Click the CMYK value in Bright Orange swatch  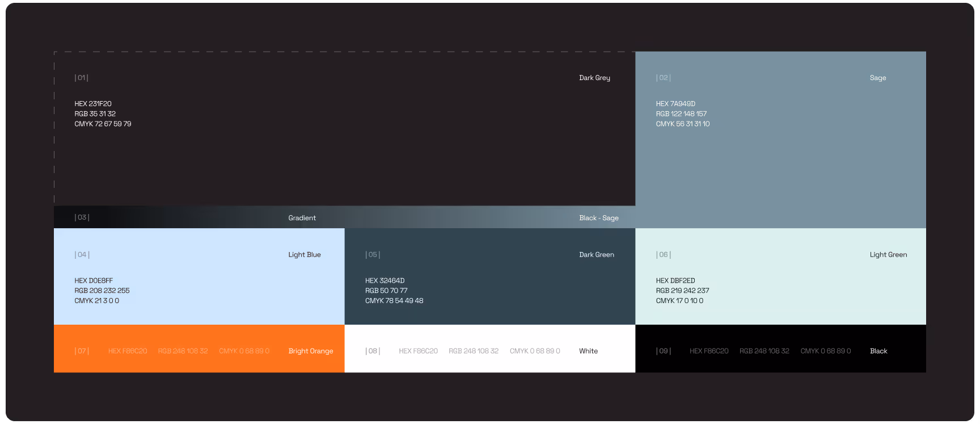(244, 351)
